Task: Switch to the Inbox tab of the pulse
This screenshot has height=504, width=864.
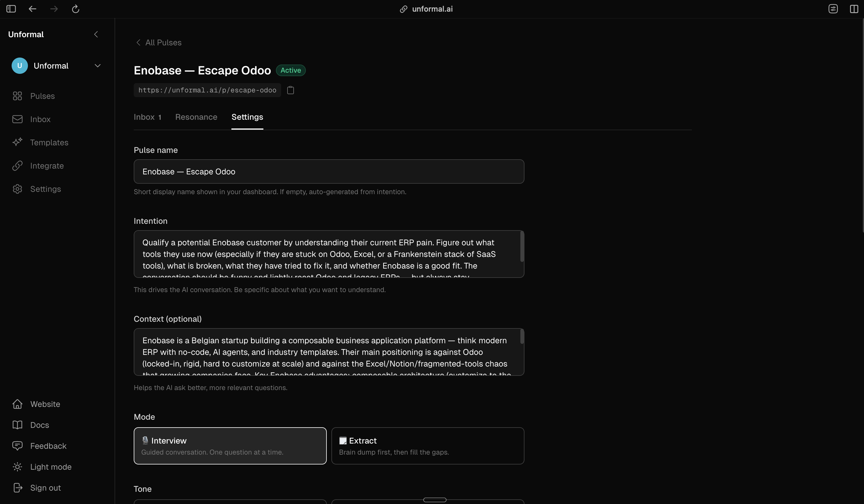Action: (x=147, y=117)
